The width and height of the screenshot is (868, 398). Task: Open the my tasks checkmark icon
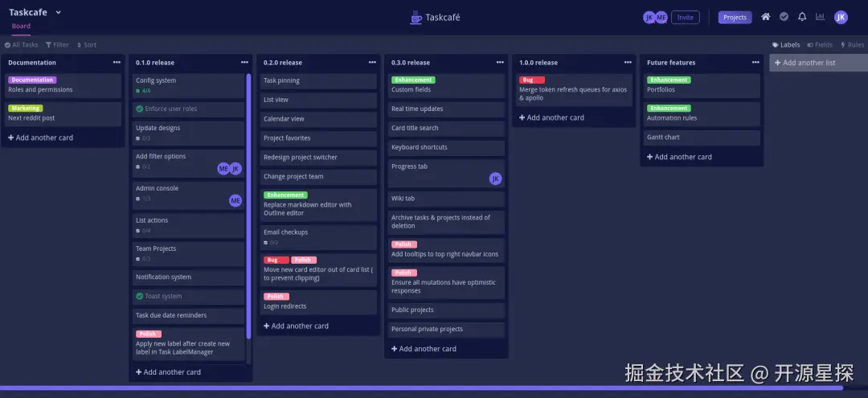784,17
